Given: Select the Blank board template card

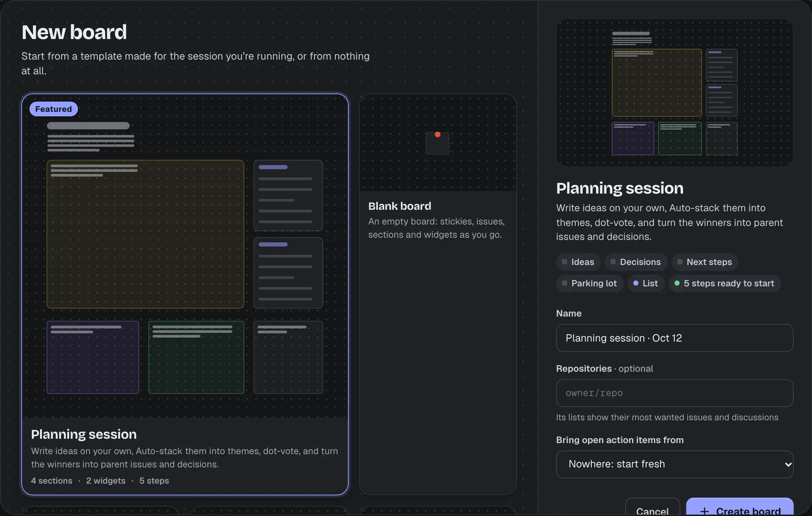Looking at the screenshot, I should [x=438, y=294].
